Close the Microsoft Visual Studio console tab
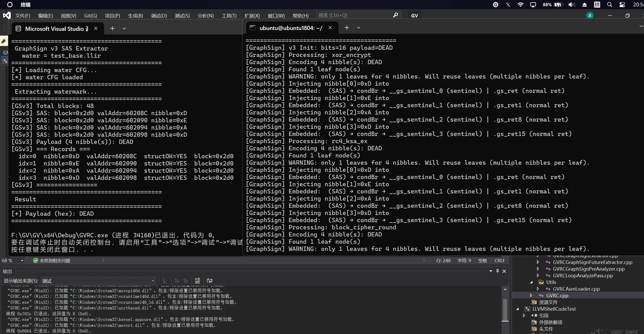This screenshot has height=334, width=644. coord(96,28)
